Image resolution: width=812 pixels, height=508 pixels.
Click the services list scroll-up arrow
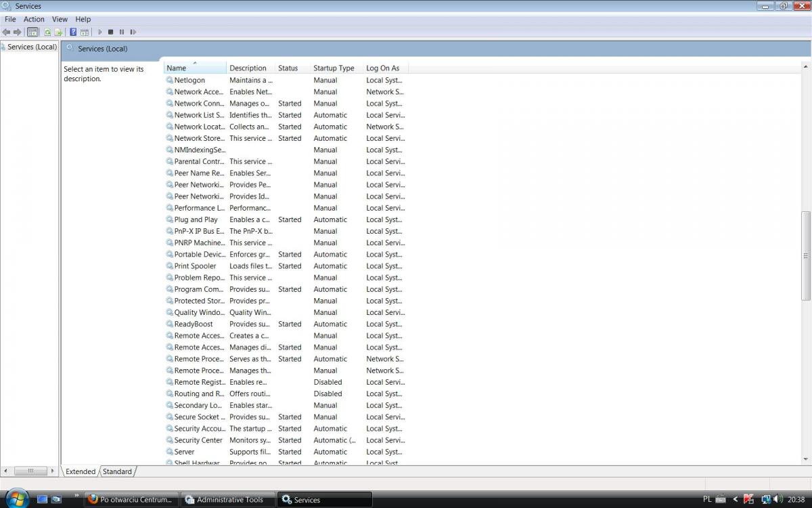coord(805,66)
